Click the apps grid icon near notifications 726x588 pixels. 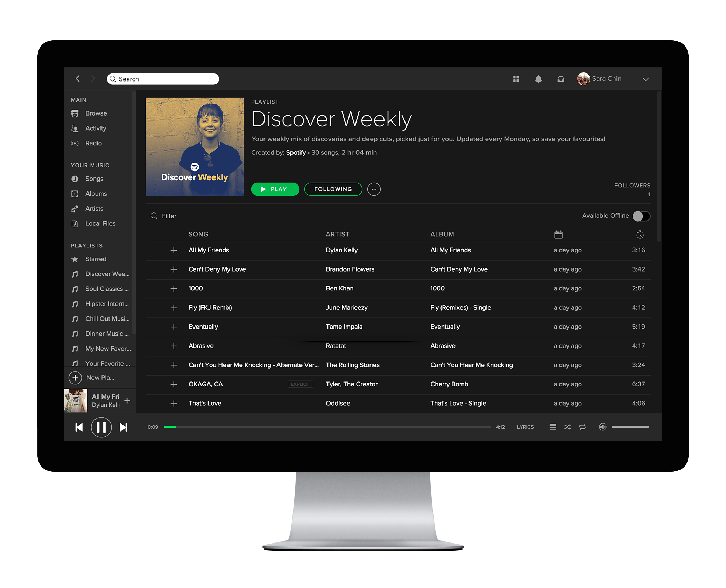(x=516, y=79)
